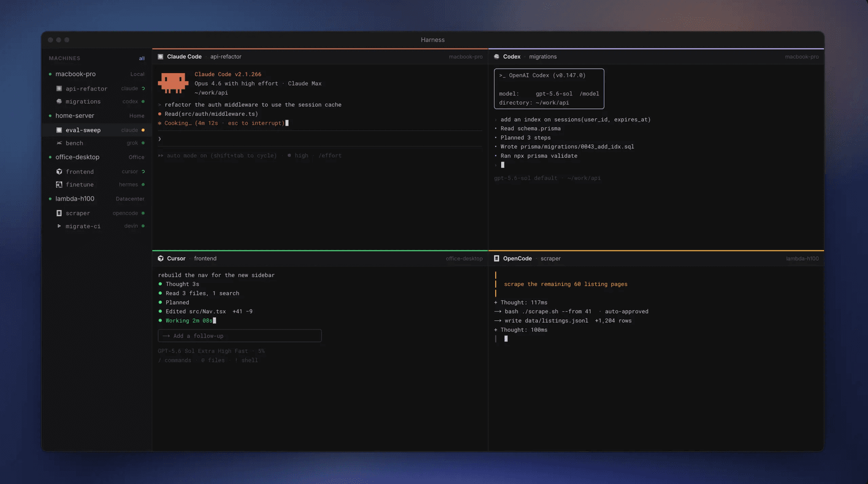
Task: Click "auto mode on (shift+tab to cycle)" text
Action: click(221, 156)
